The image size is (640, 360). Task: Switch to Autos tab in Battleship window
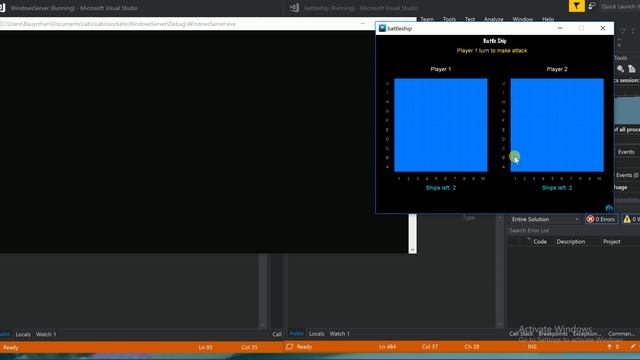click(x=296, y=333)
